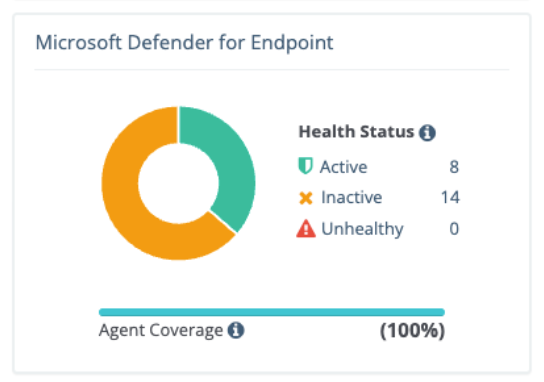Viewport: 544px width, 382px height.
Task: Click the red Unhealthy warning triangle icon
Action: tap(306, 228)
